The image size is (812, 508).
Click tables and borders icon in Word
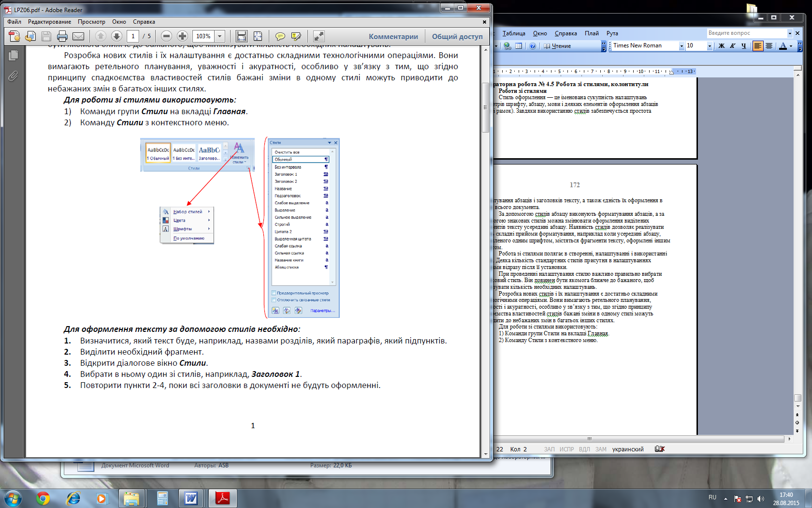519,46
